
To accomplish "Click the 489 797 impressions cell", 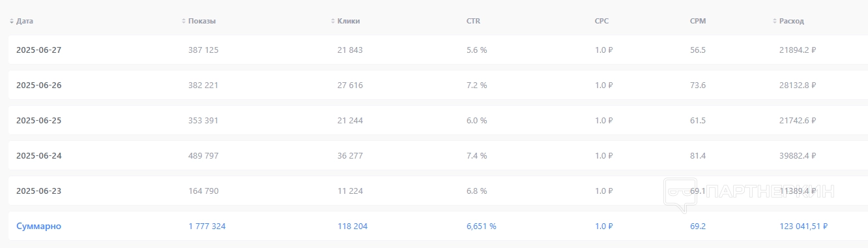I will 203,155.
